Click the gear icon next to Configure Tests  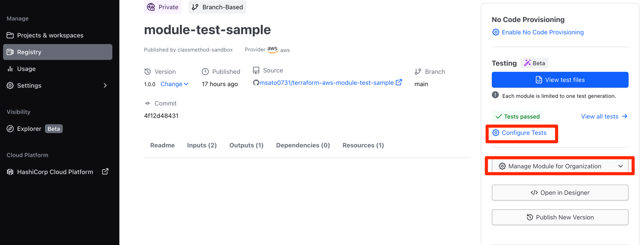[x=496, y=133]
